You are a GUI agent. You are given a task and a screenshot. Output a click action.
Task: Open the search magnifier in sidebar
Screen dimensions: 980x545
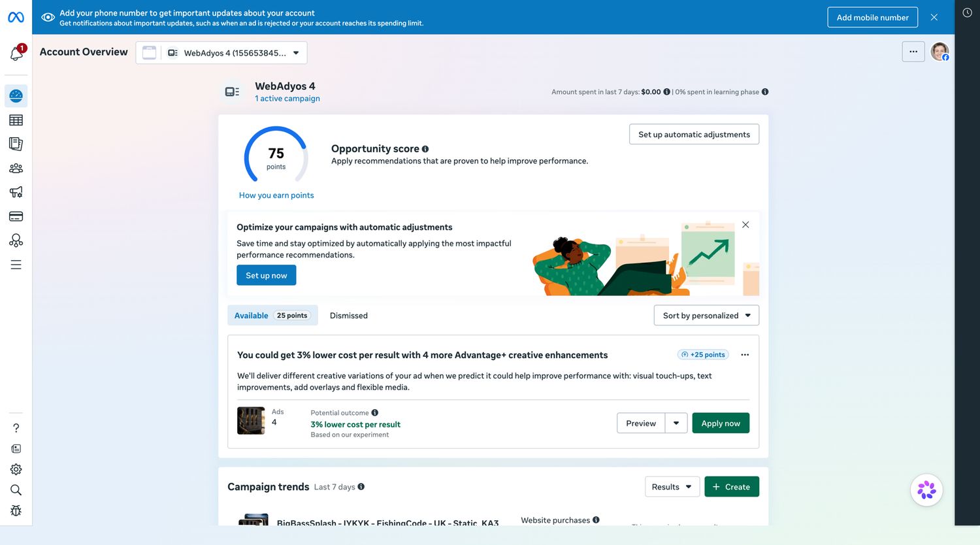click(16, 490)
